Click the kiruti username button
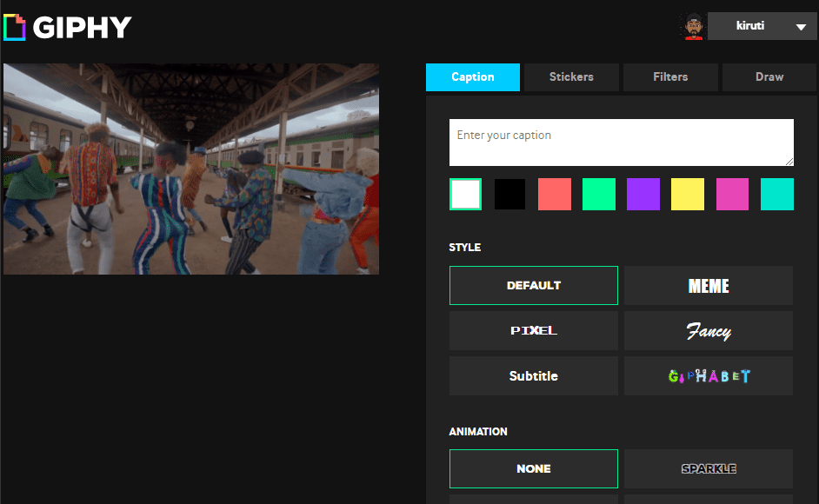 pyautogui.click(x=762, y=26)
